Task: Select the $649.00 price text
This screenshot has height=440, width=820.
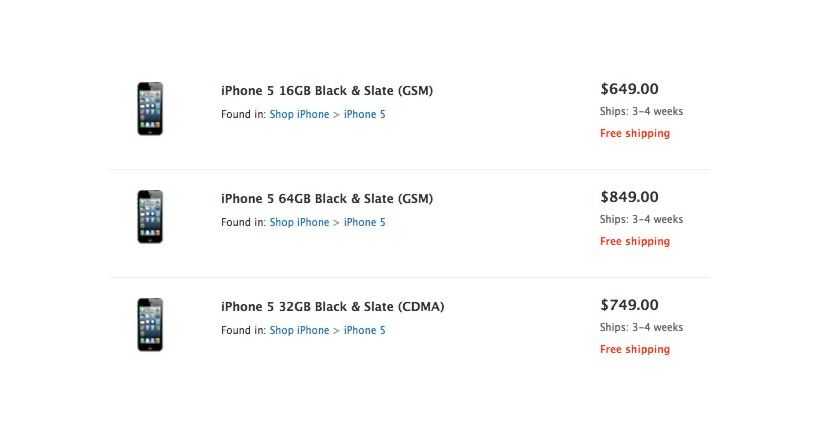Action: (x=629, y=89)
